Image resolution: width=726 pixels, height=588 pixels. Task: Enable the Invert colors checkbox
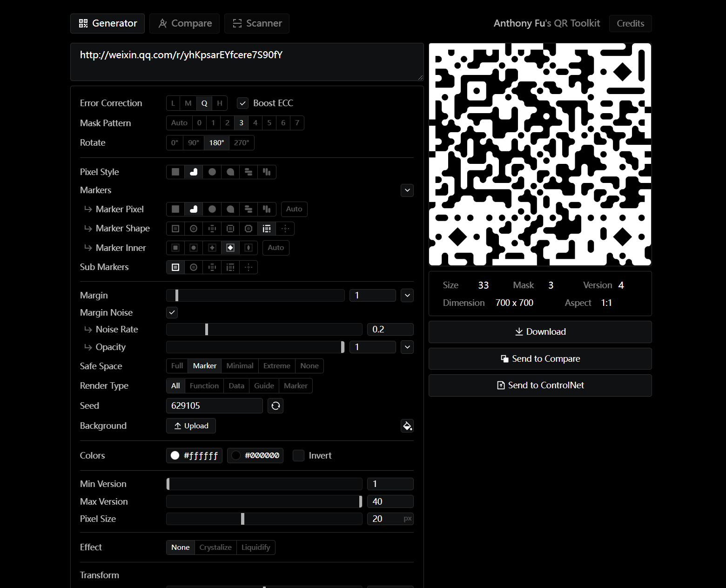click(298, 455)
